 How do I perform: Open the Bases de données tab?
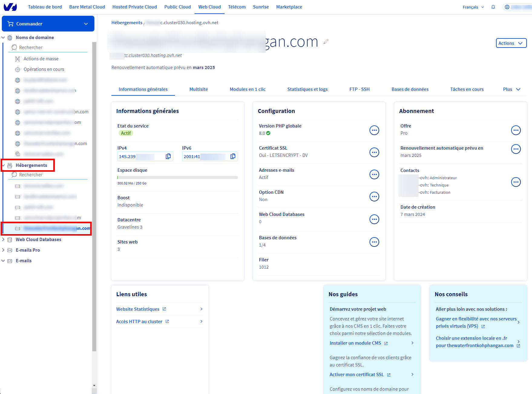410,89
